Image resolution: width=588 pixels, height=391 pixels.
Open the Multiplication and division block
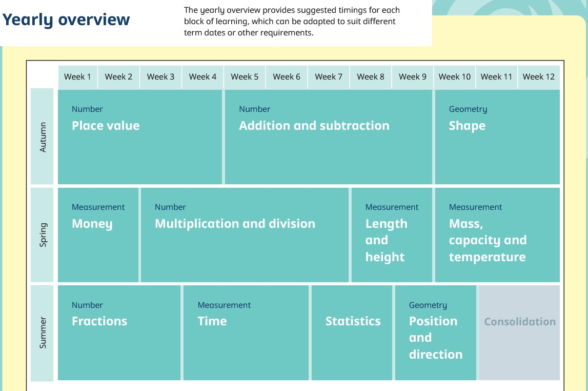pyautogui.click(x=245, y=235)
